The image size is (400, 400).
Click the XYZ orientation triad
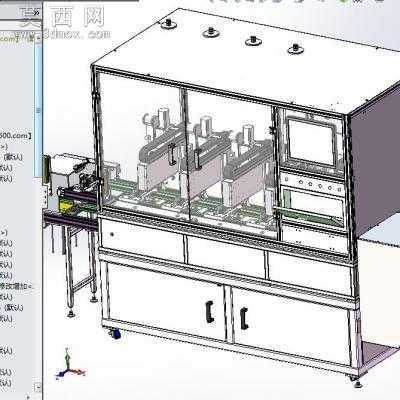pos(69,364)
